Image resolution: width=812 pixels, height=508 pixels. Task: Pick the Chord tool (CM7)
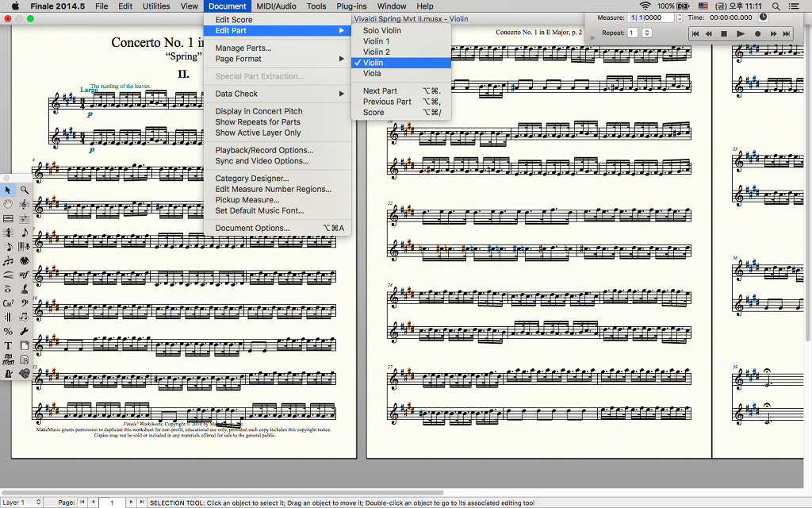click(8, 303)
